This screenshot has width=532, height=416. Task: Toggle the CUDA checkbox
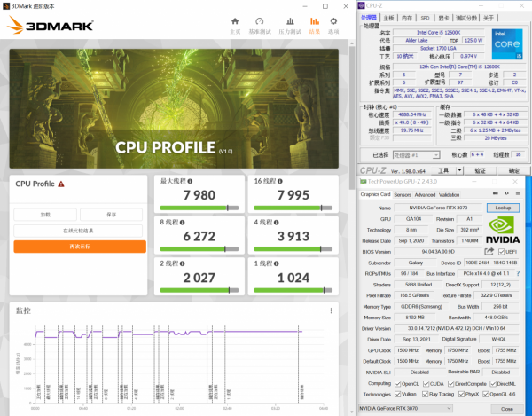[426, 384]
